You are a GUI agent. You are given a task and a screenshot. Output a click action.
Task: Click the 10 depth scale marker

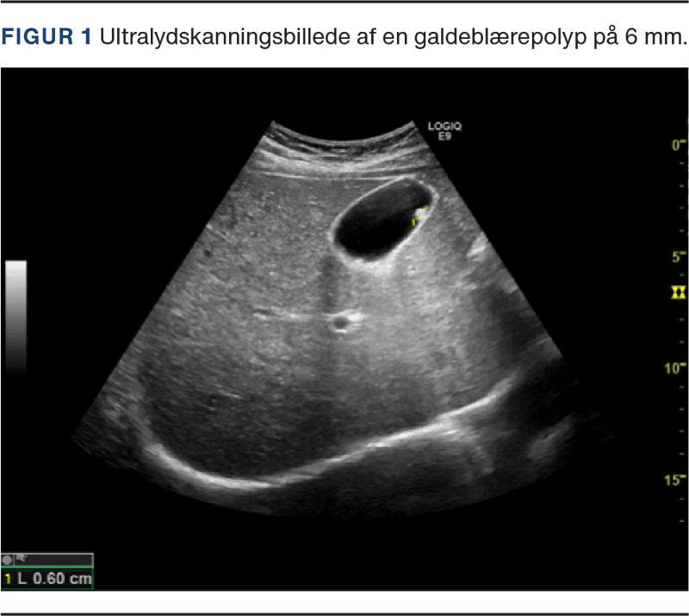coord(676,369)
